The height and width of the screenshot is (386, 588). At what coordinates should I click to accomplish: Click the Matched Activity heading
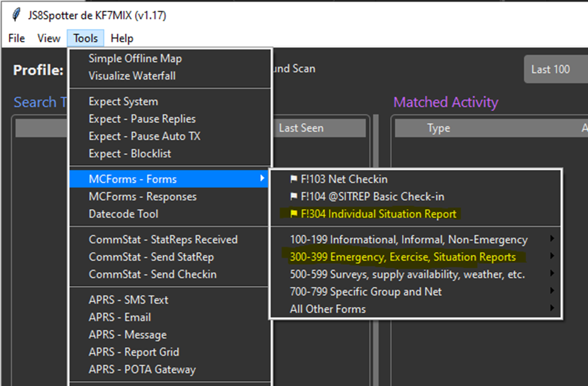[x=446, y=102]
